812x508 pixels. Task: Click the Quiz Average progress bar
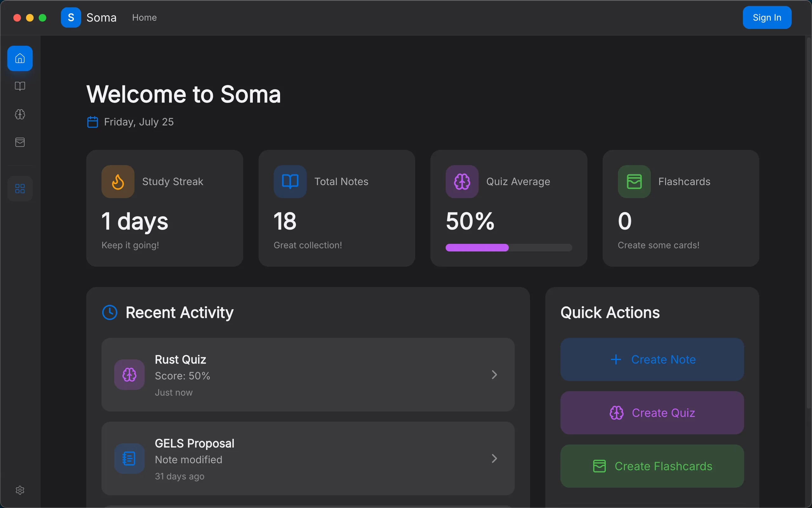(509, 248)
